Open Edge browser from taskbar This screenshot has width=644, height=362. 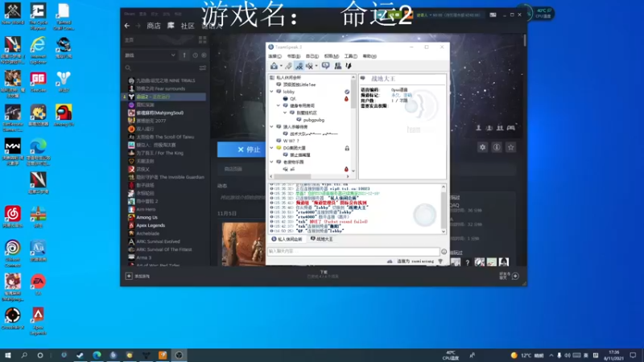click(x=97, y=355)
